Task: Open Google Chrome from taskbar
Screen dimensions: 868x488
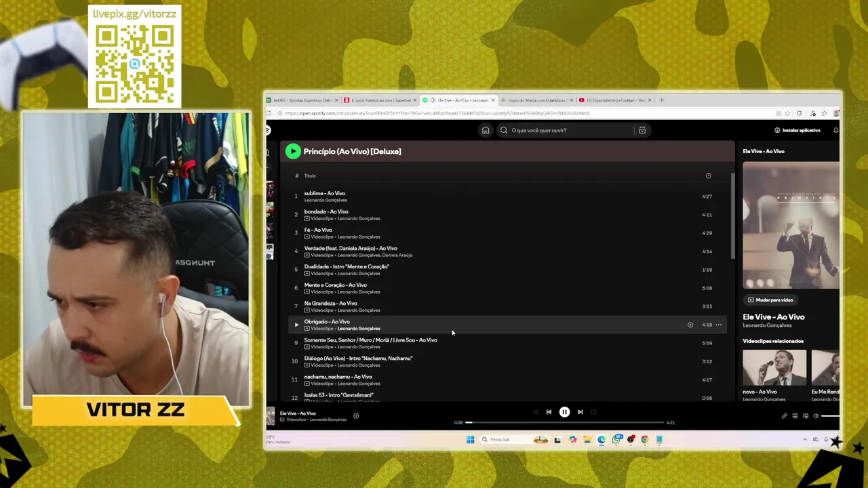Action: (x=644, y=439)
